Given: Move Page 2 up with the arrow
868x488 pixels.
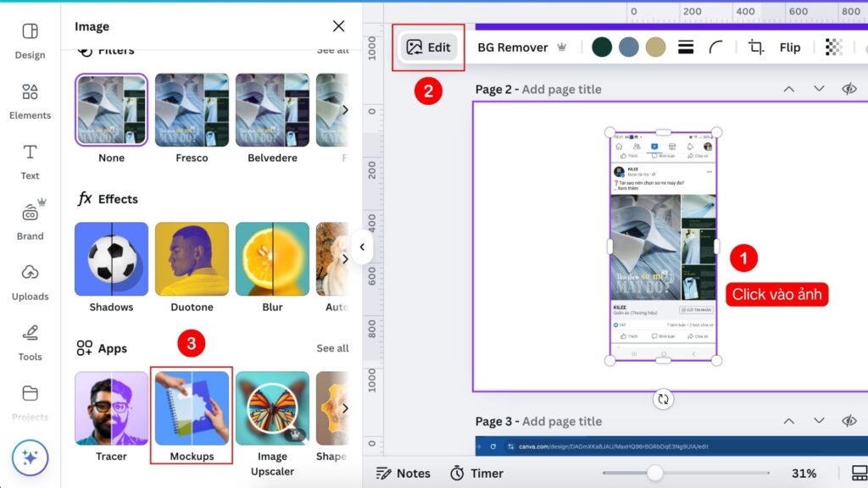Looking at the screenshot, I should click(x=789, y=89).
